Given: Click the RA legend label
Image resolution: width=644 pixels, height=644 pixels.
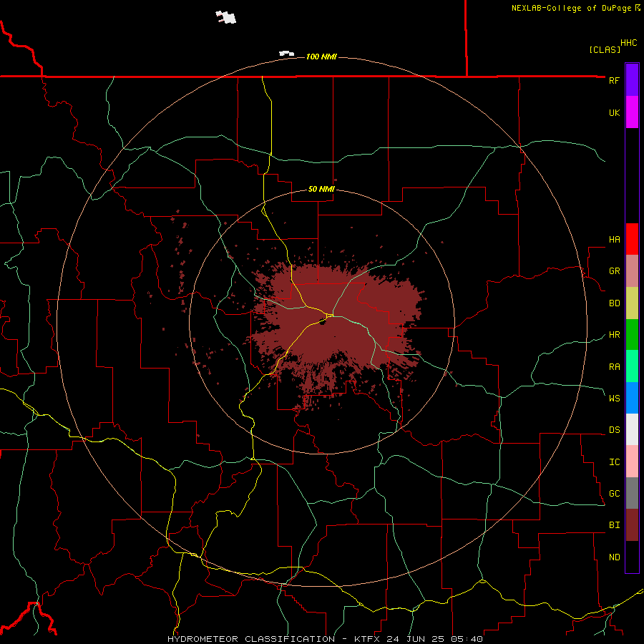Looking at the screenshot, I should pyautogui.click(x=614, y=366).
